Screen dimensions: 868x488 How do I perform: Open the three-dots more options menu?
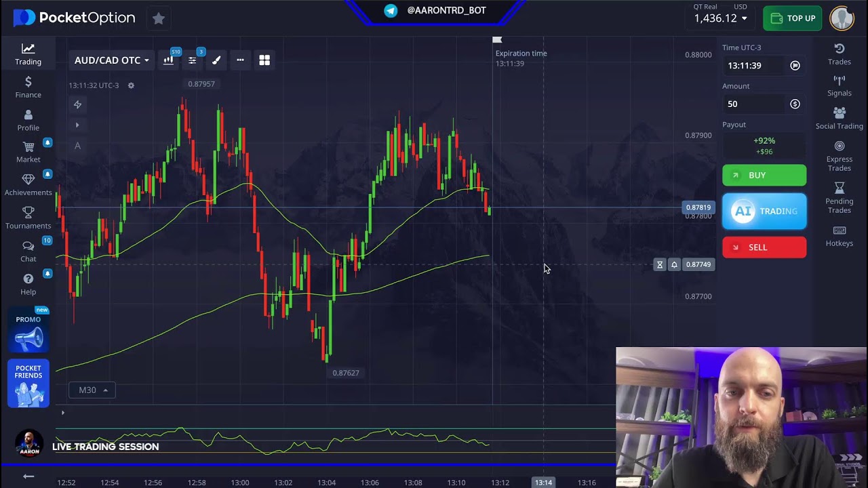[240, 60]
